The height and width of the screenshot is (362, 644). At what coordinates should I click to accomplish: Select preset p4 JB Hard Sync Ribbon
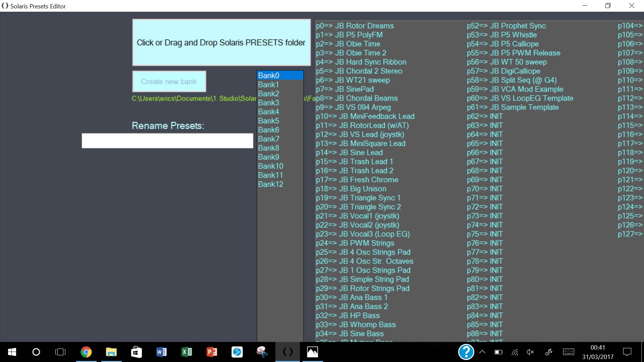[x=361, y=62]
